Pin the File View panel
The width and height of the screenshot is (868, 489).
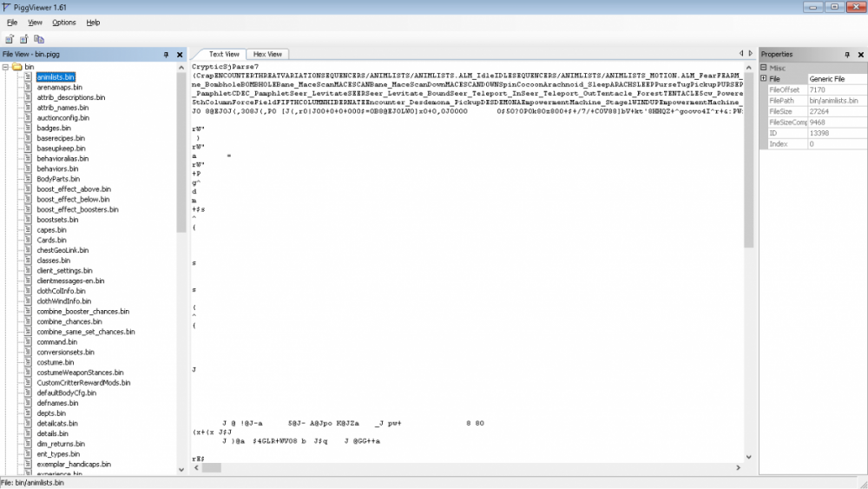point(166,55)
